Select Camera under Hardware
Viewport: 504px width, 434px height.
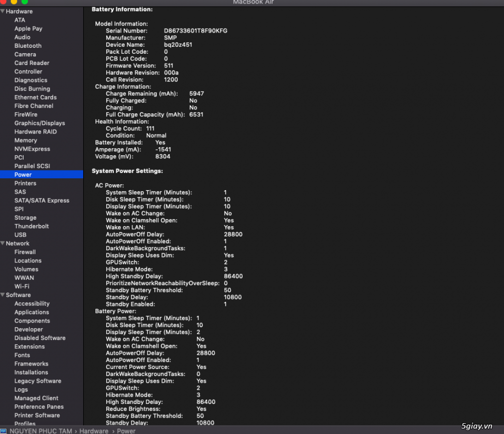click(25, 54)
